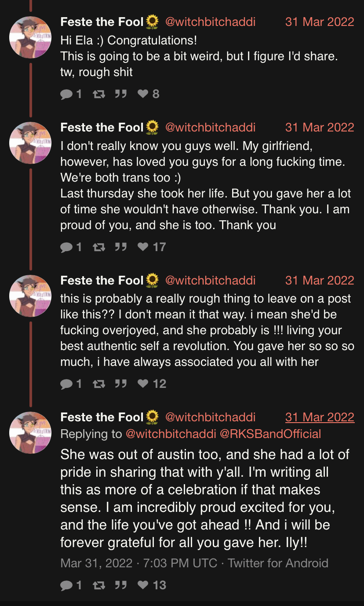Like the final tweet with 13 likes
The image size is (364, 606).
pos(143,585)
